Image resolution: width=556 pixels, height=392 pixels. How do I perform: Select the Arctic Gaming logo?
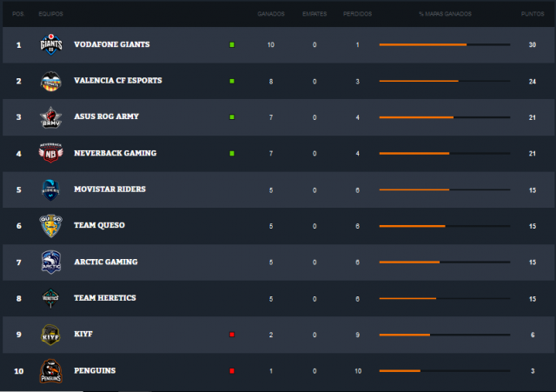51,262
